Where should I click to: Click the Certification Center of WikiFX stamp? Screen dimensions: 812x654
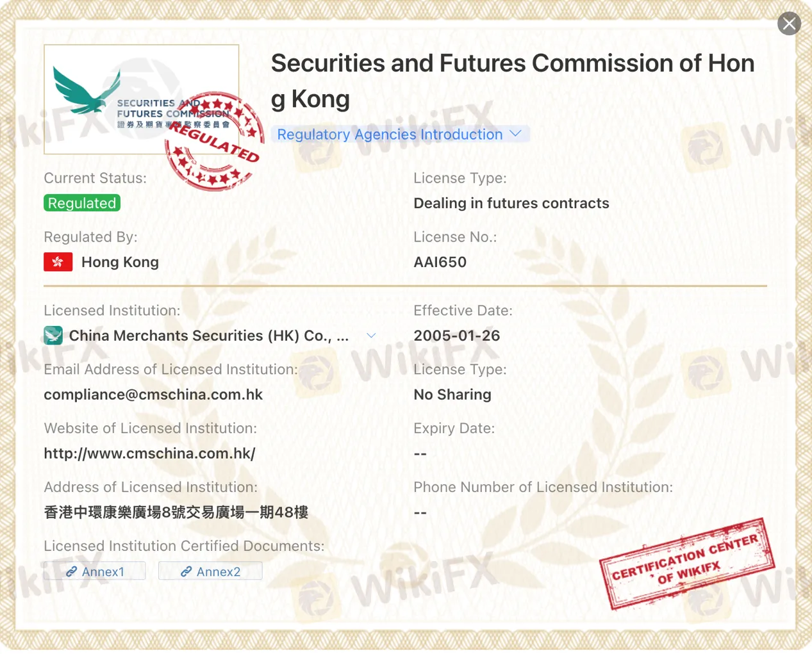[687, 564]
